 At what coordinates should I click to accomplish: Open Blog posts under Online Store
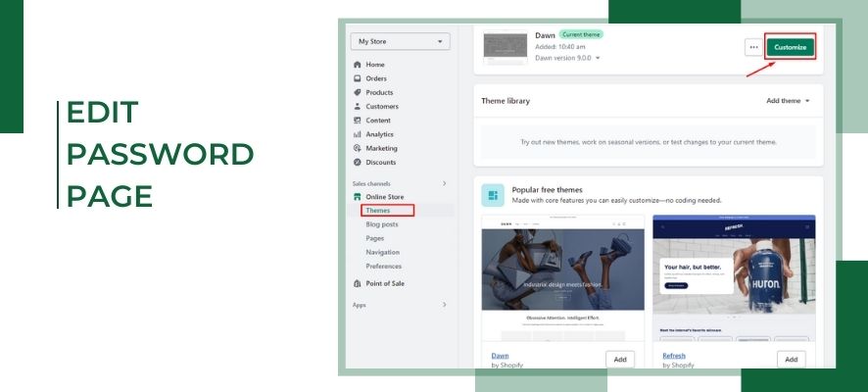coord(381,224)
